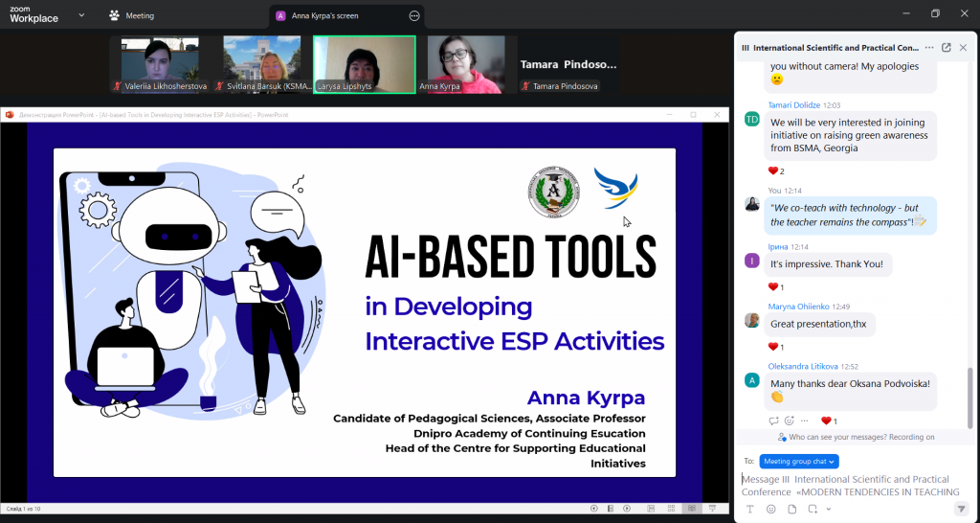
Task: Toggle heart reaction on Tamari Dolidze's message
Action: coord(774,171)
